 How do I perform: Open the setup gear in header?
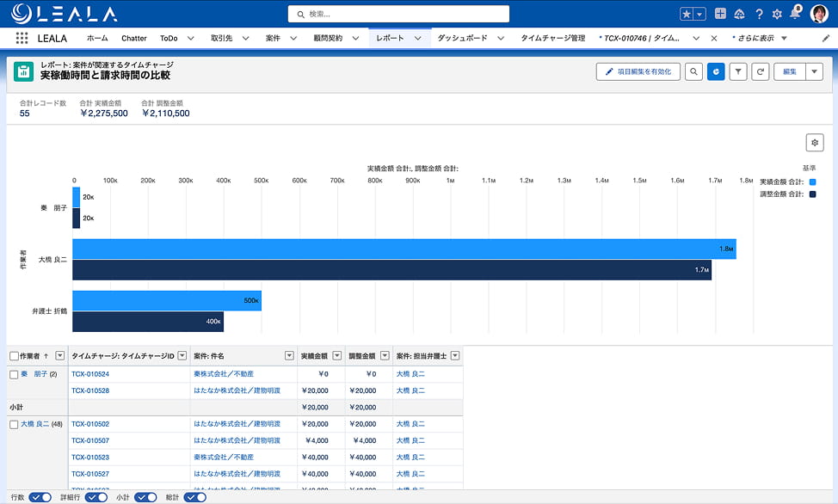777,14
